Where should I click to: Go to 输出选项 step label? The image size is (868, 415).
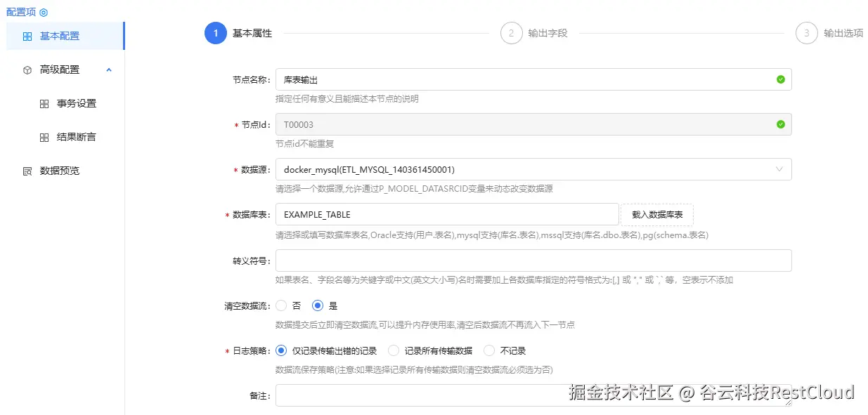(x=843, y=33)
